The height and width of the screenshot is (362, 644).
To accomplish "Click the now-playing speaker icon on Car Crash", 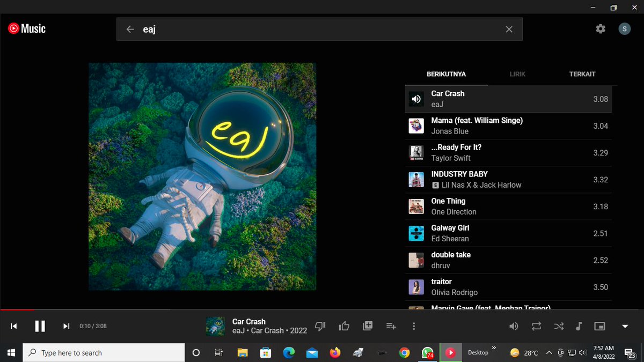I will (416, 99).
